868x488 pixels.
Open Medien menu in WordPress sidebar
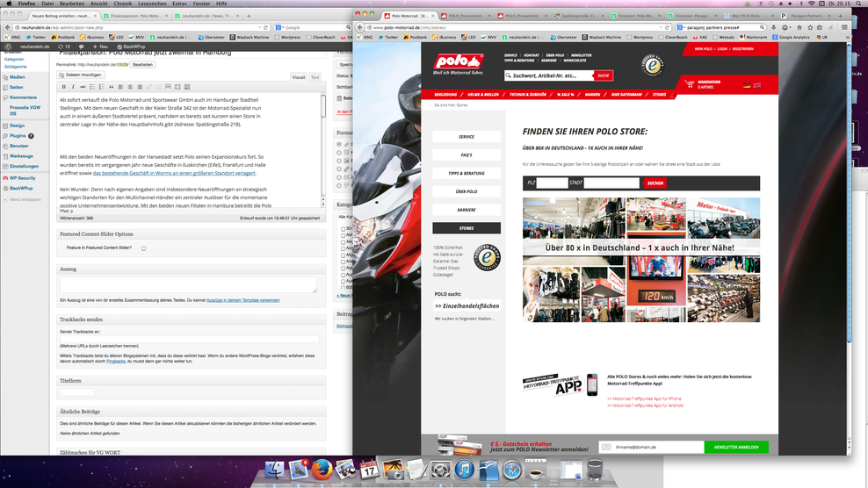point(18,77)
